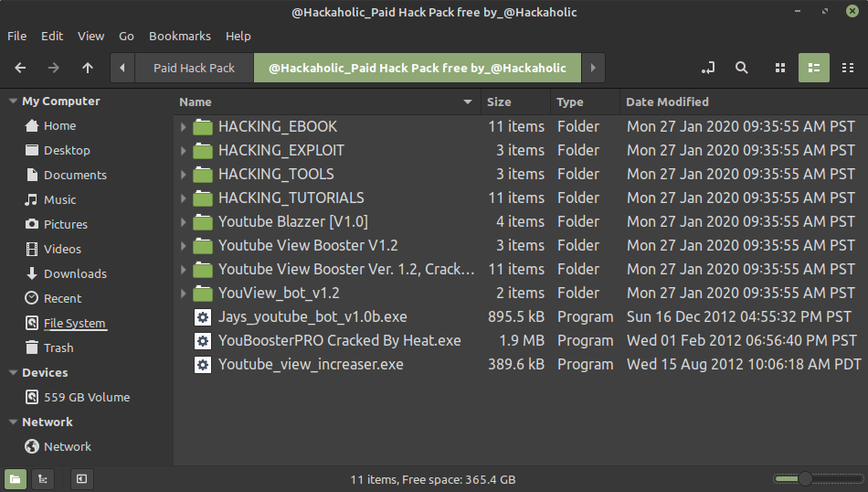Show tree view in the sidebar
This screenshot has width=868, height=492.
coord(43,479)
